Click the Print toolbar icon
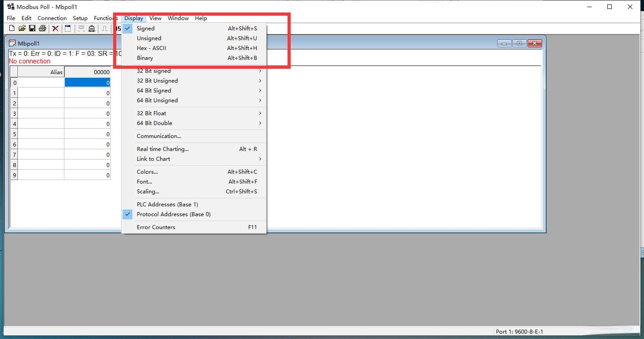 [42, 29]
